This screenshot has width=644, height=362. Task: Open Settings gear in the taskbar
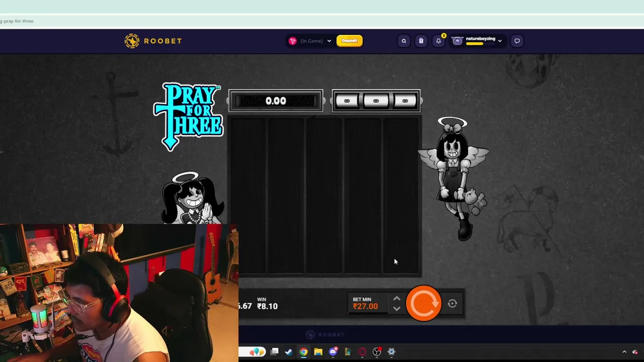click(391, 352)
